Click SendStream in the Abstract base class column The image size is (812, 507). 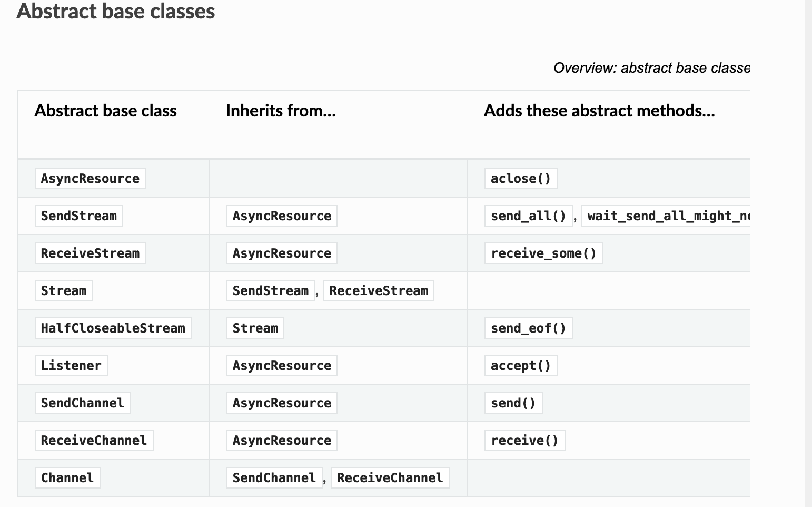pos(79,216)
